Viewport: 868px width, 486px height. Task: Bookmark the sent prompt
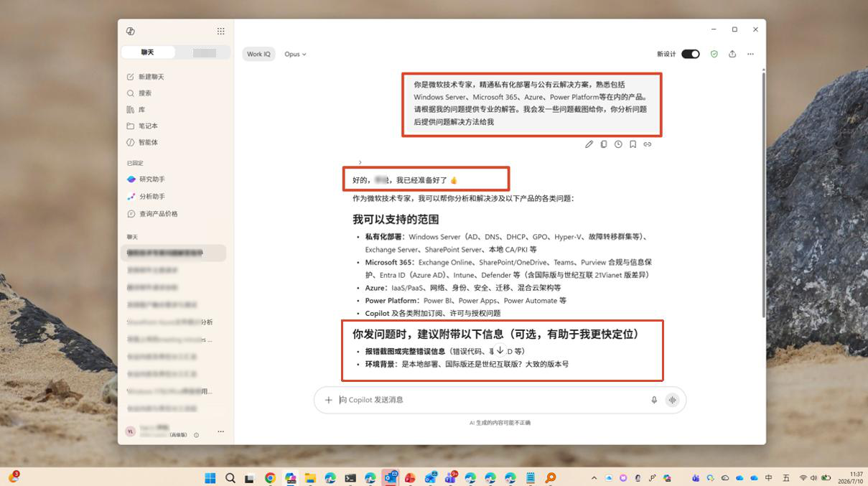[x=633, y=144]
